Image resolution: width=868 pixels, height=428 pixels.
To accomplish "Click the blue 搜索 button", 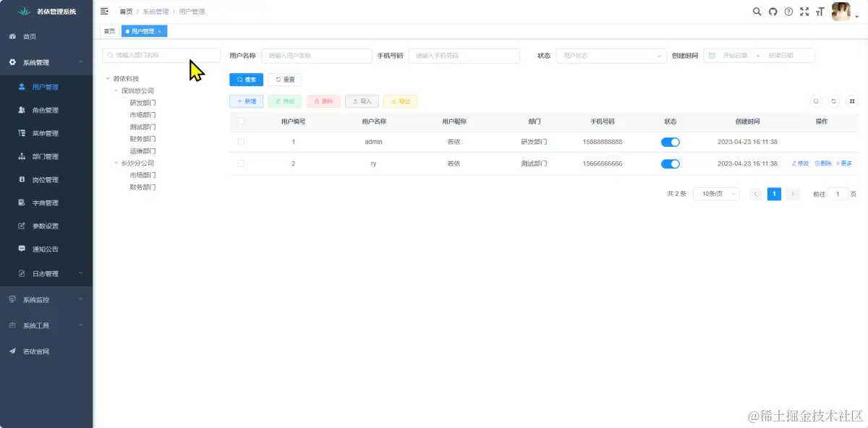I will (x=246, y=80).
